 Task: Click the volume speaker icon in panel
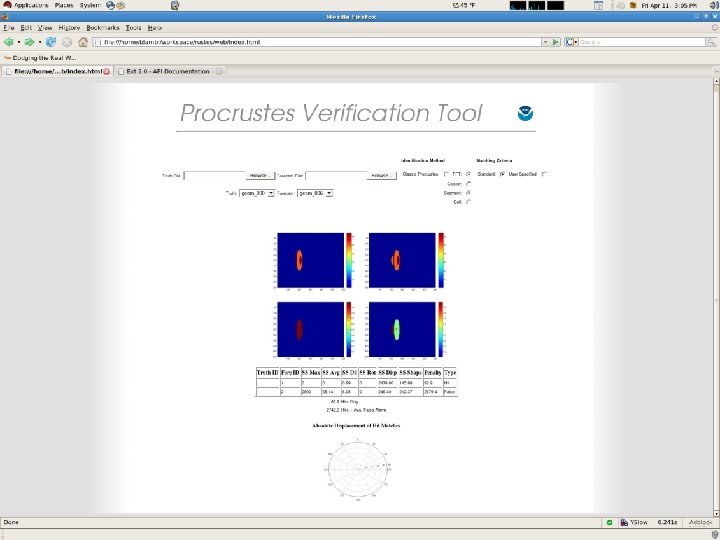714,6
